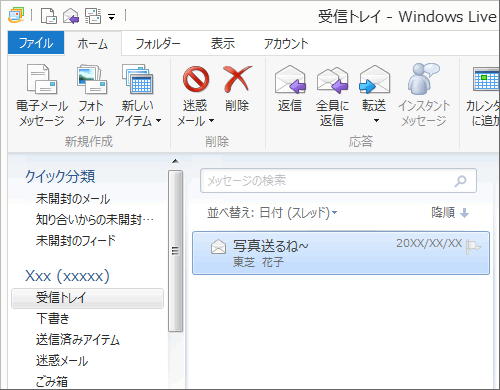Expand the 転送 dropdown arrow
Viewport: 500px width, 390px height.
tap(376, 121)
